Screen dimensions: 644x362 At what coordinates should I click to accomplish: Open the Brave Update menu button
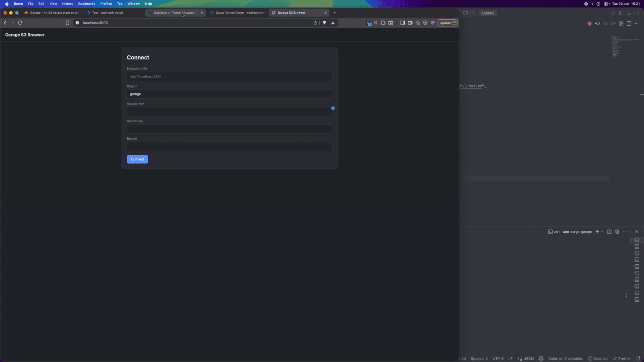[x=448, y=23]
